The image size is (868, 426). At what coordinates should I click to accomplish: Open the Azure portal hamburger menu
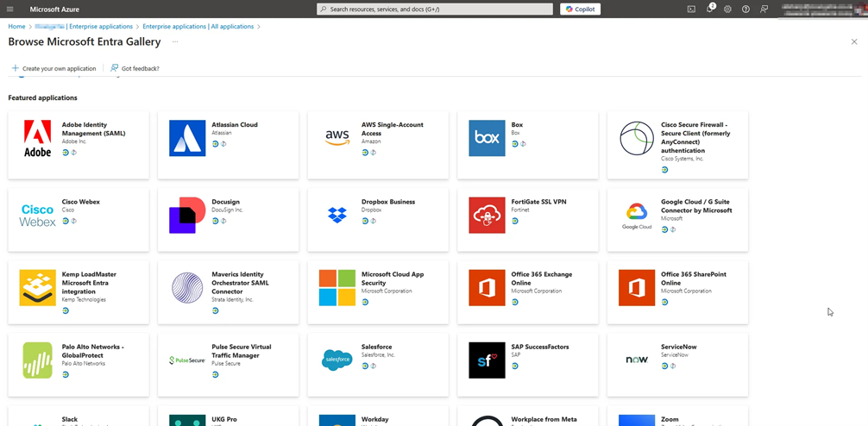pos(10,9)
